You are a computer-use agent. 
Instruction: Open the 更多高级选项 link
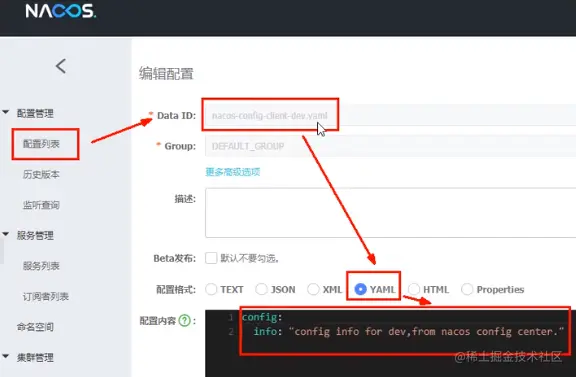tap(233, 172)
